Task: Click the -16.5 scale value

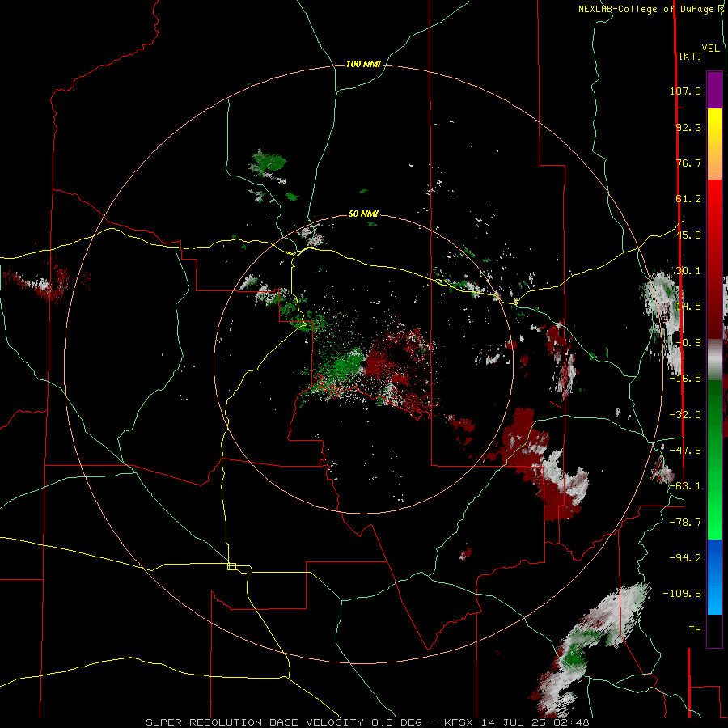Action: click(685, 379)
